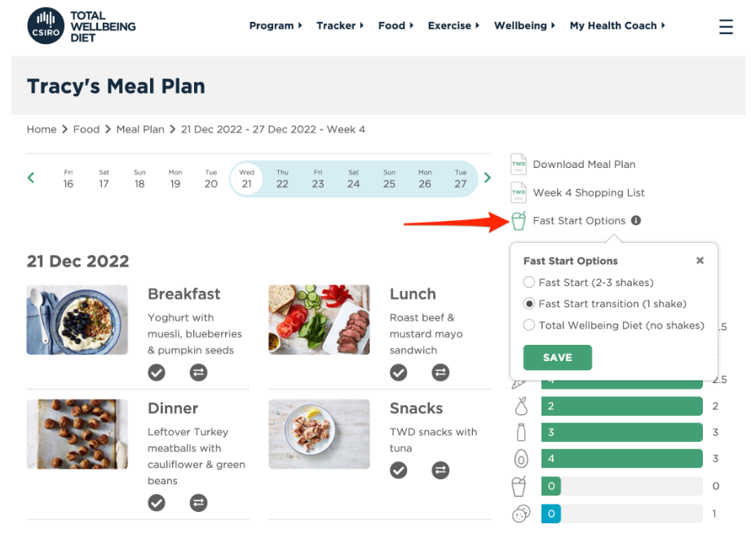Select the Fast Start Options shake cup icon
The image size is (751, 560).
pyautogui.click(x=519, y=220)
